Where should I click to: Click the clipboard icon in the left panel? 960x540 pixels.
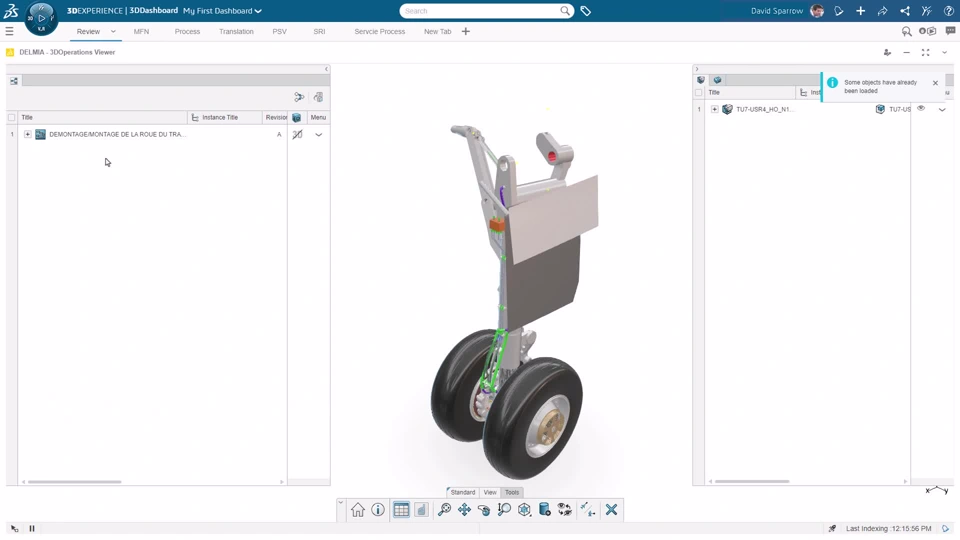pos(318,97)
